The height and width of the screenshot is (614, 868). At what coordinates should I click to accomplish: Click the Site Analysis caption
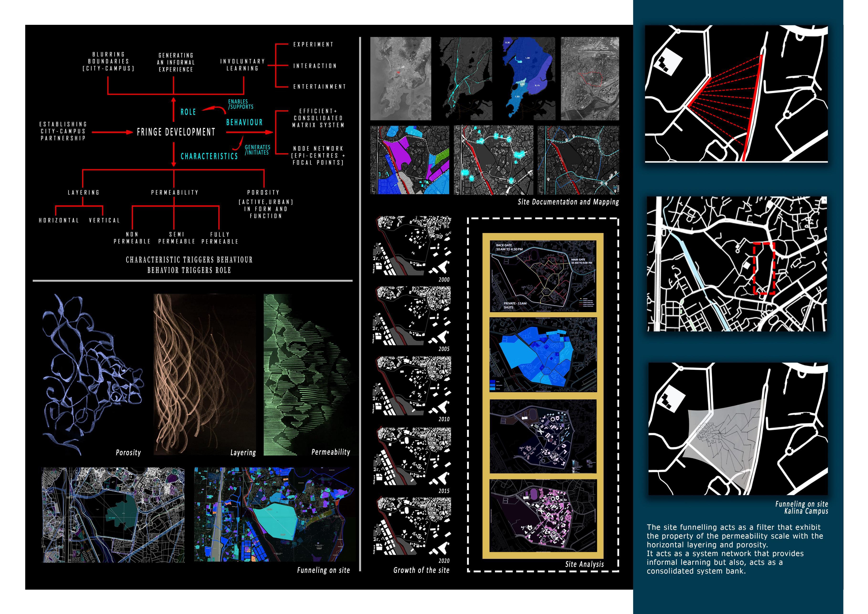(x=584, y=564)
